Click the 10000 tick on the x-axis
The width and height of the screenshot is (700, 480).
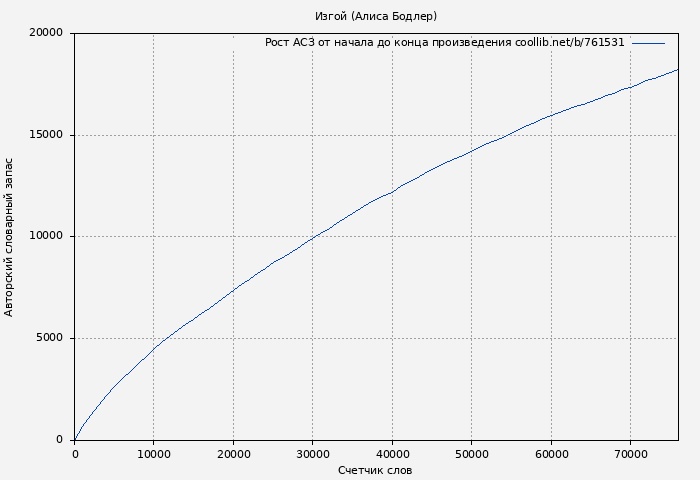click(153, 453)
